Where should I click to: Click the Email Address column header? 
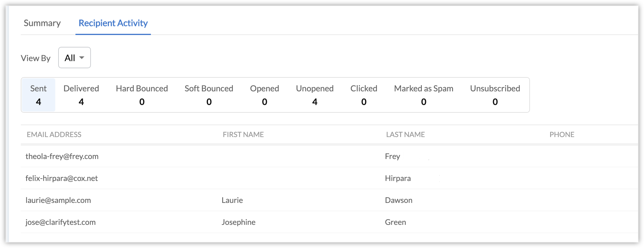[54, 135]
